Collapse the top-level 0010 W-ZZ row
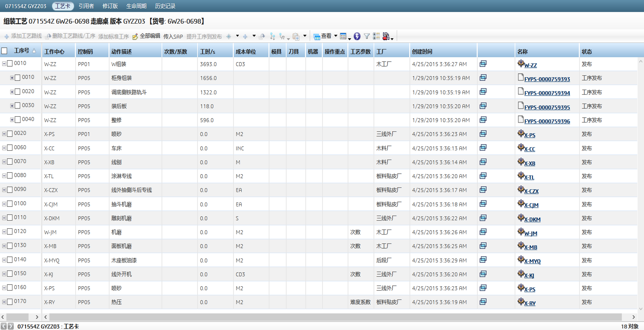 pyautogui.click(x=4, y=64)
